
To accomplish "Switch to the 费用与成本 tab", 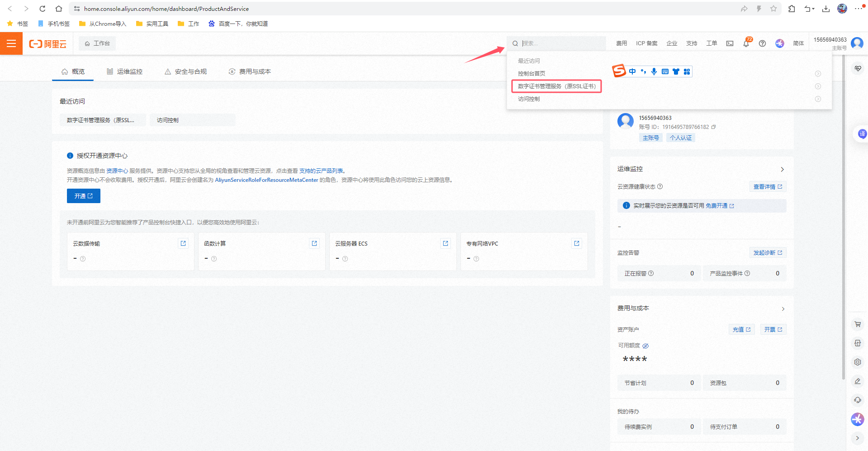I will [x=250, y=71].
